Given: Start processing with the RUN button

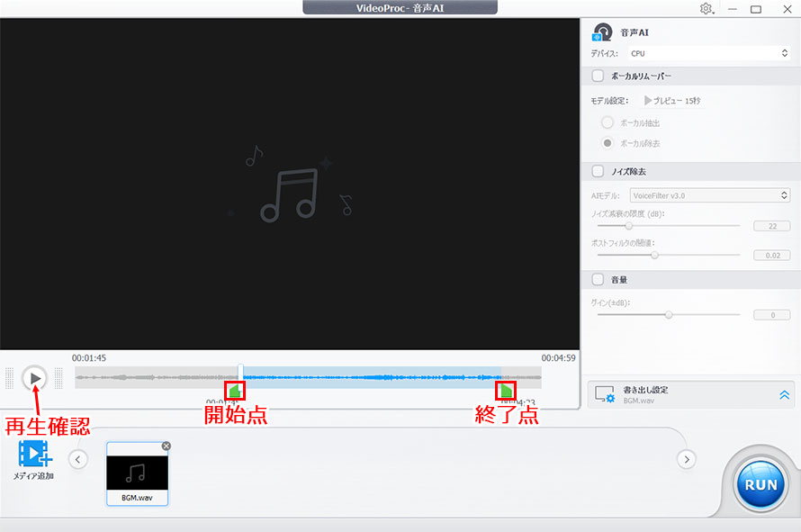Looking at the screenshot, I should 760,484.
